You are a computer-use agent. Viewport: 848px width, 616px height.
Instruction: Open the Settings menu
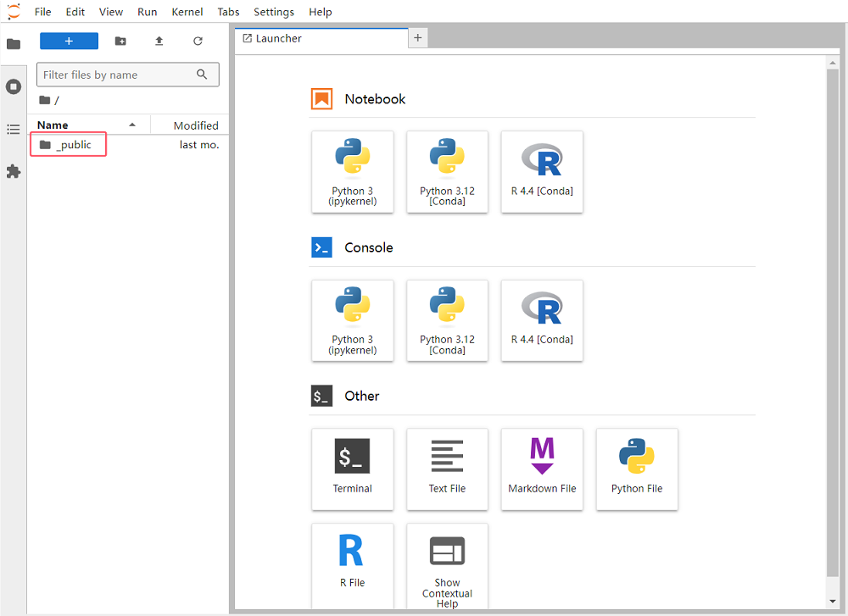click(x=274, y=12)
